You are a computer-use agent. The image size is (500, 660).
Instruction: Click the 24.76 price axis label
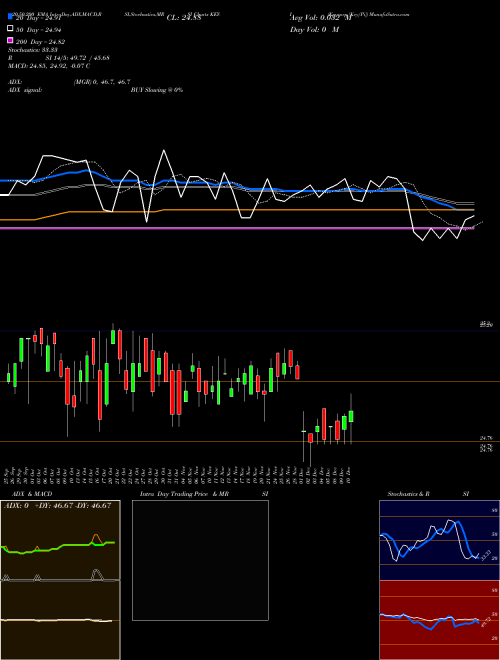(x=486, y=439)
